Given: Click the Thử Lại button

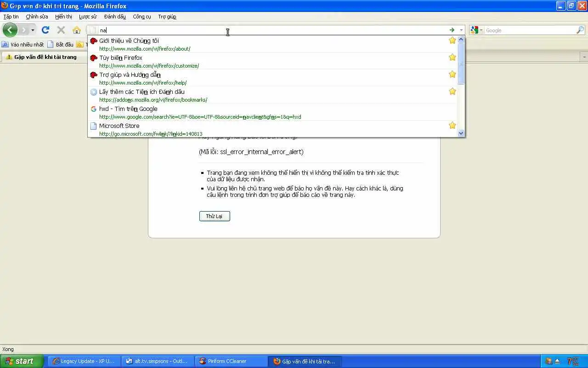Looking at the screenshot, I should click(x=215, y=216).
